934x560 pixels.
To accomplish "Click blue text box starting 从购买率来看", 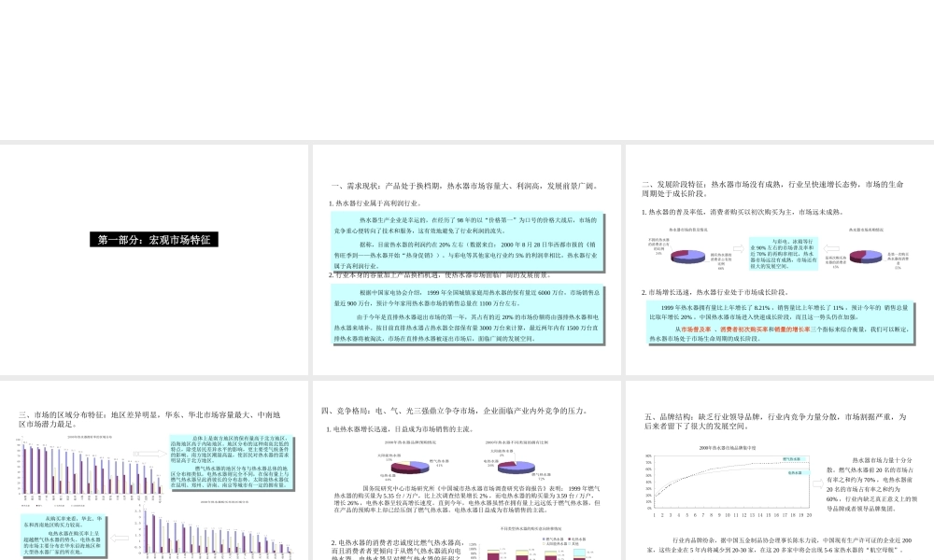I will click(64, 535).
